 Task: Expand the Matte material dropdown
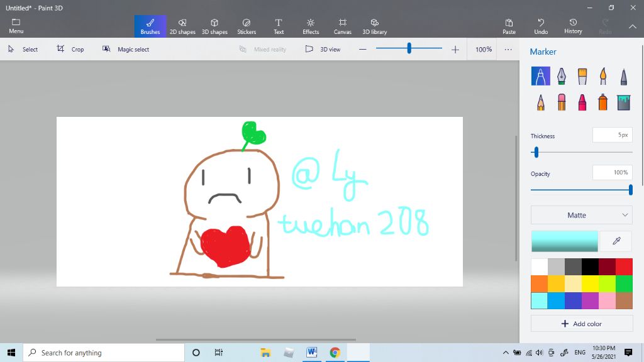pyautogui.click(x=582, y=215)
